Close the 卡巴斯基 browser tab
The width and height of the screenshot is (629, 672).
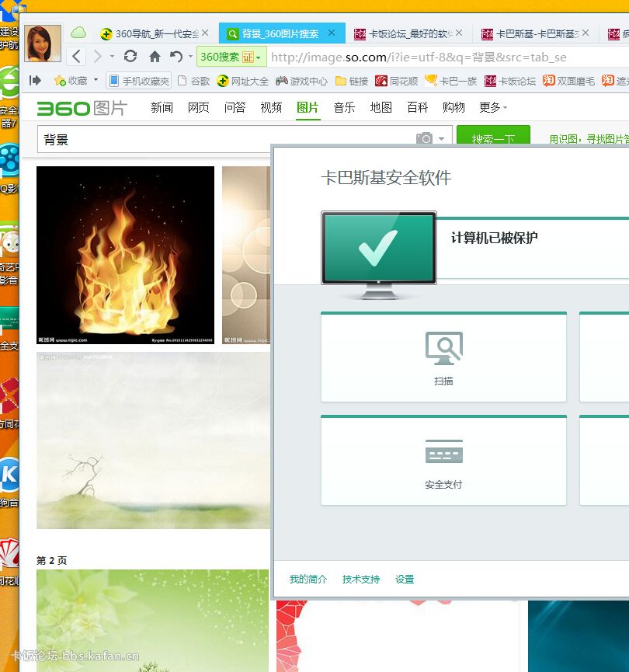pos(586,33)
